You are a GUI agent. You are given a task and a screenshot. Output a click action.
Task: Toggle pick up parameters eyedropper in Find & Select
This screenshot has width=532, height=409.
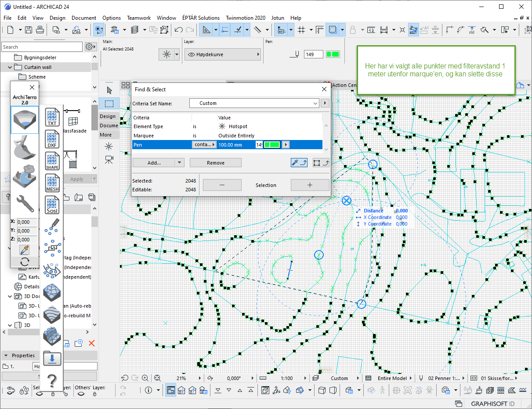coord(299,163)
